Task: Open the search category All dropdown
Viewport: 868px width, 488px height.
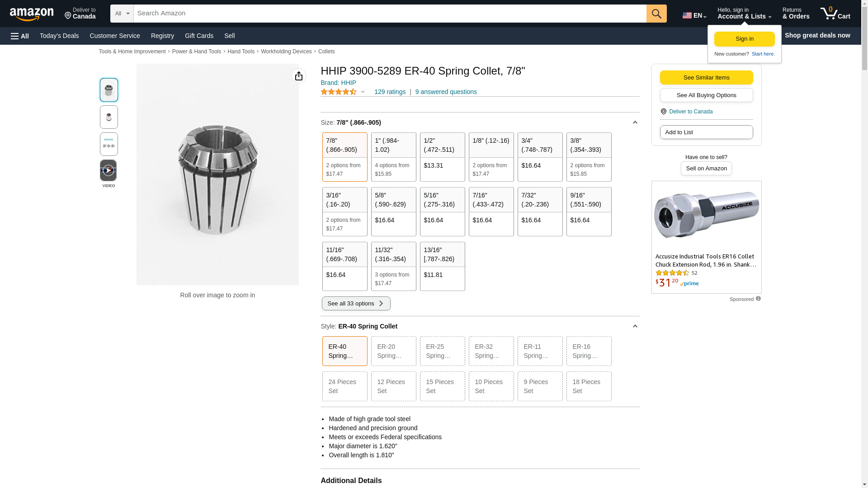Action: 122,14
